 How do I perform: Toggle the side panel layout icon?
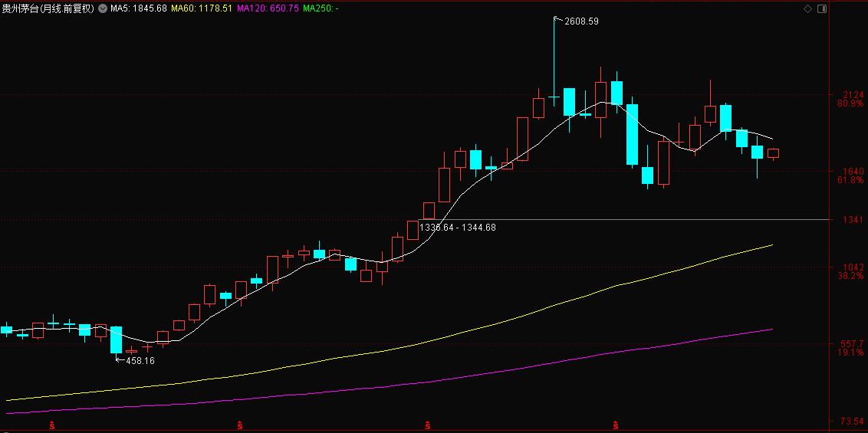[x=821, y=8]
